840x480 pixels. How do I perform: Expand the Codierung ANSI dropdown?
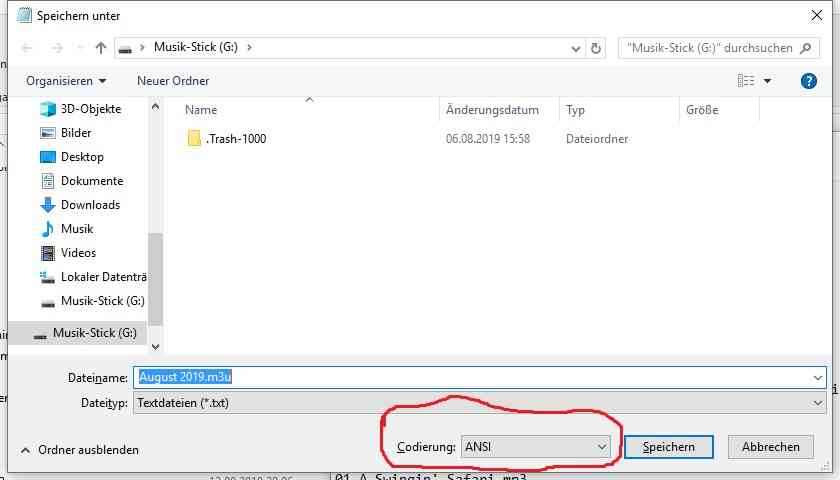point(535,447)
